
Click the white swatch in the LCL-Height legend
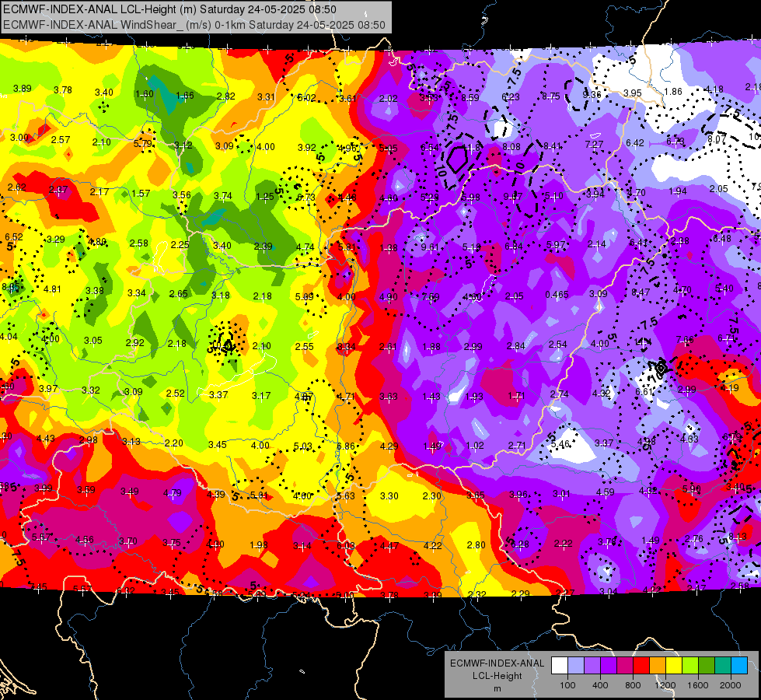click(x=560, y=666)
